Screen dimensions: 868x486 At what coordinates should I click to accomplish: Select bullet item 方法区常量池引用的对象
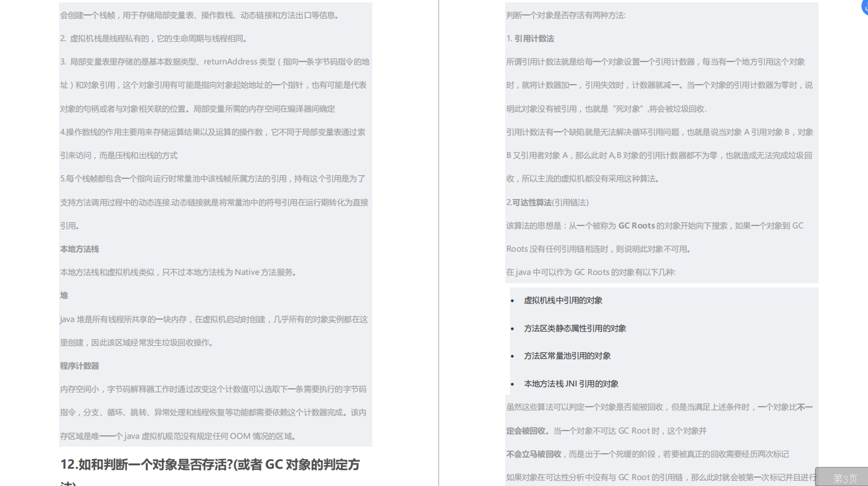pyautogui.click(x=567, y=355)
